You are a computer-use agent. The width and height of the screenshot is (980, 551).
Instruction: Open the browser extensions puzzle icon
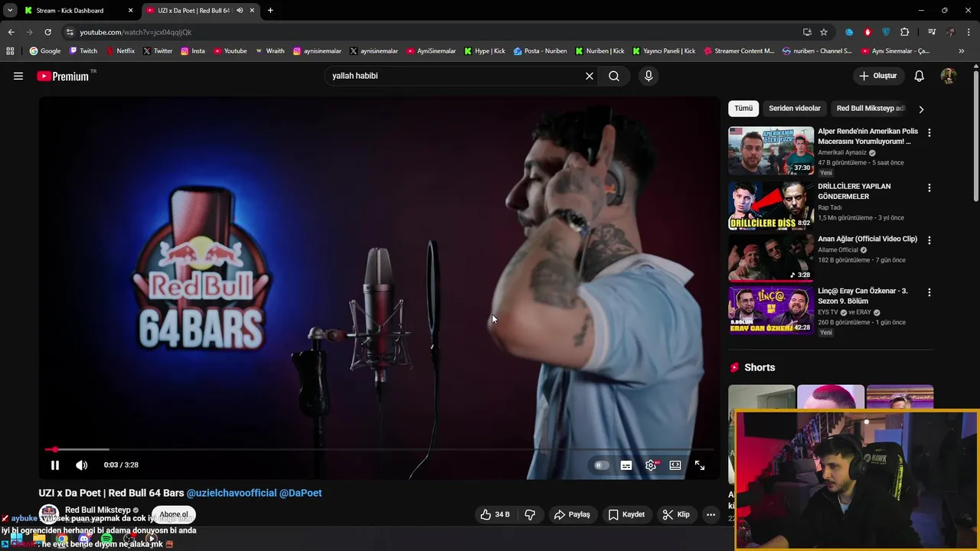point(904,32)
